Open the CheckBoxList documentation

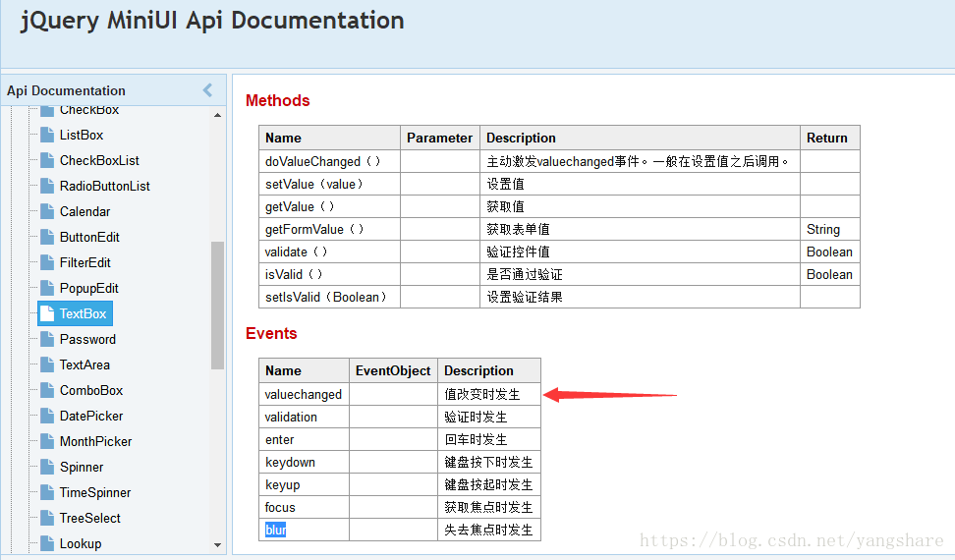pyautogui.click(x=99, y=161)
